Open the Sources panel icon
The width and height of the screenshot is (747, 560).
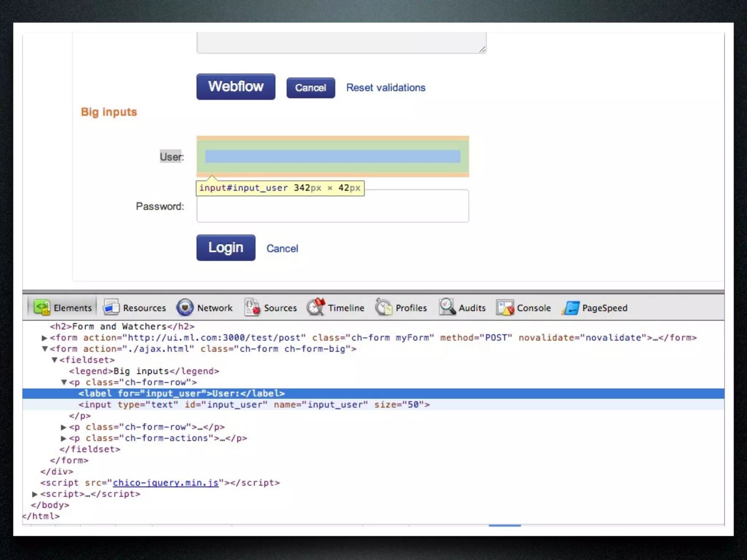pos(252,307)
